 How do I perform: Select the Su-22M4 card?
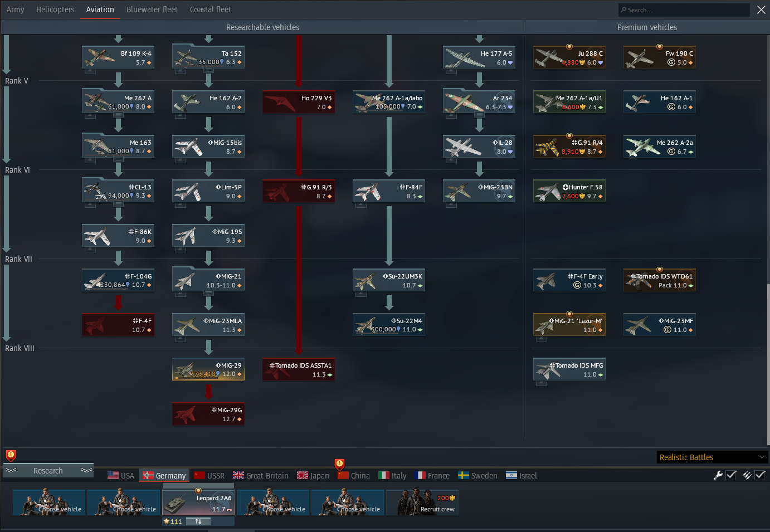point(389,325)
